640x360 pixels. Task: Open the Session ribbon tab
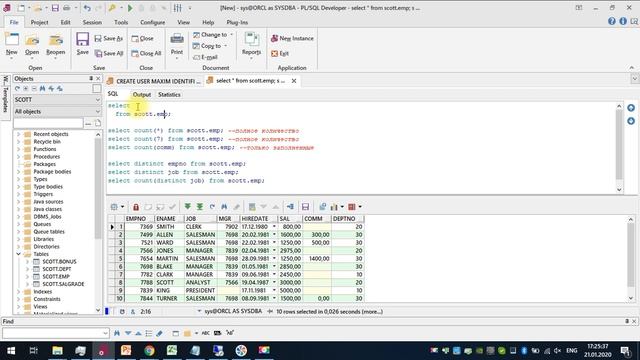[x=92, y=22]
